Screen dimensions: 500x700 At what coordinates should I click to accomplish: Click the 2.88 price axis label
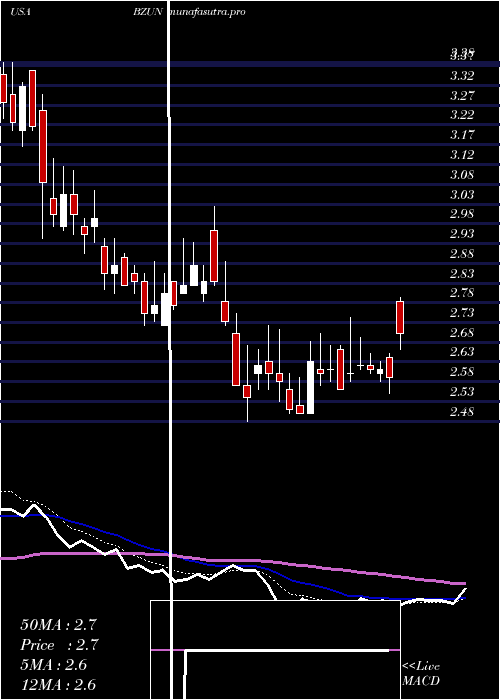[462, 254]
